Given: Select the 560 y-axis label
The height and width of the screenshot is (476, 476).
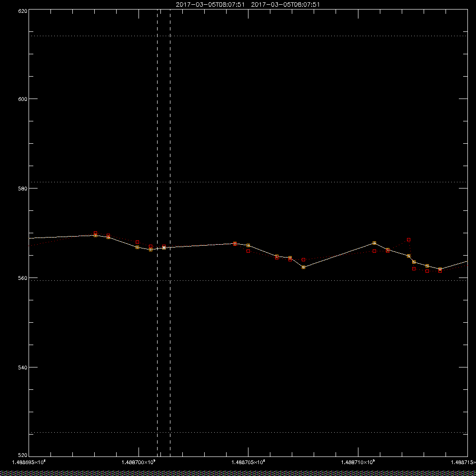Looking at the screenshot, I should [22, 278].
